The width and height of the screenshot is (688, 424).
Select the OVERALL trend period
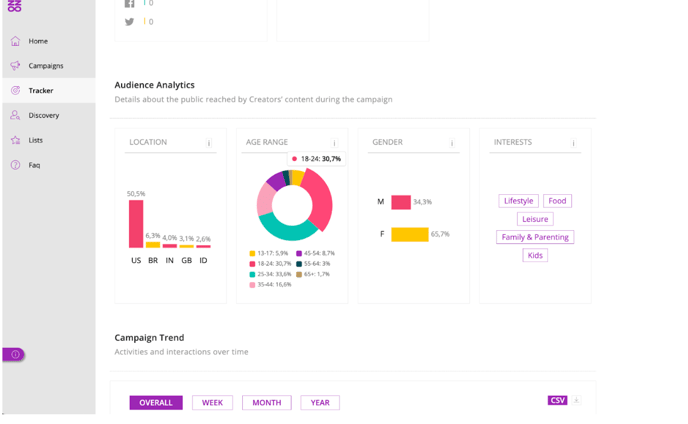[156, 403]
